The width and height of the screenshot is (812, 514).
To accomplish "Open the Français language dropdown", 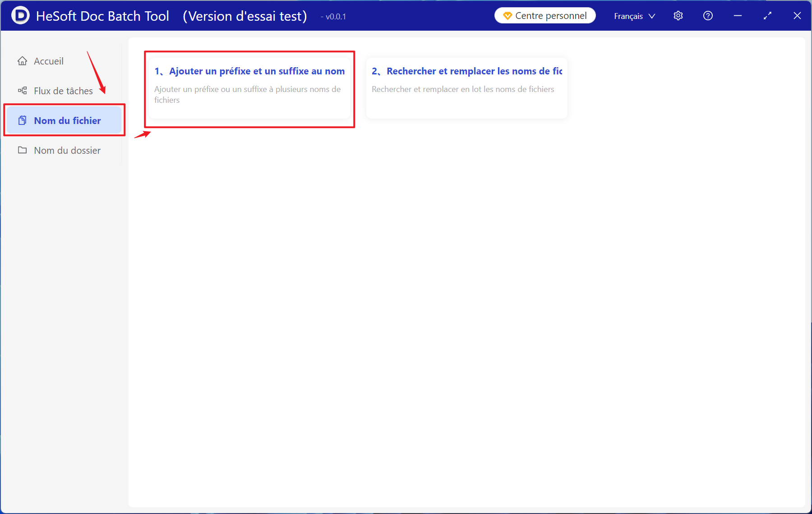I will [x=628, y=16].
